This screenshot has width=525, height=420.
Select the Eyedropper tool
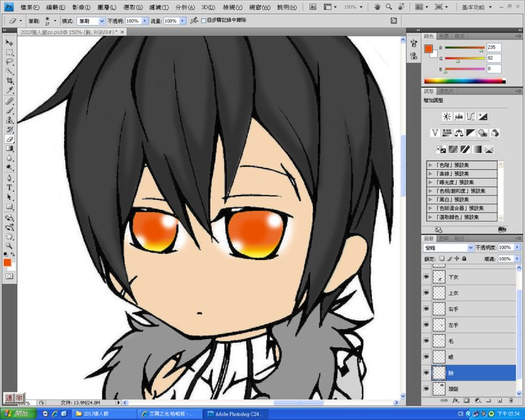coord(9,90)
